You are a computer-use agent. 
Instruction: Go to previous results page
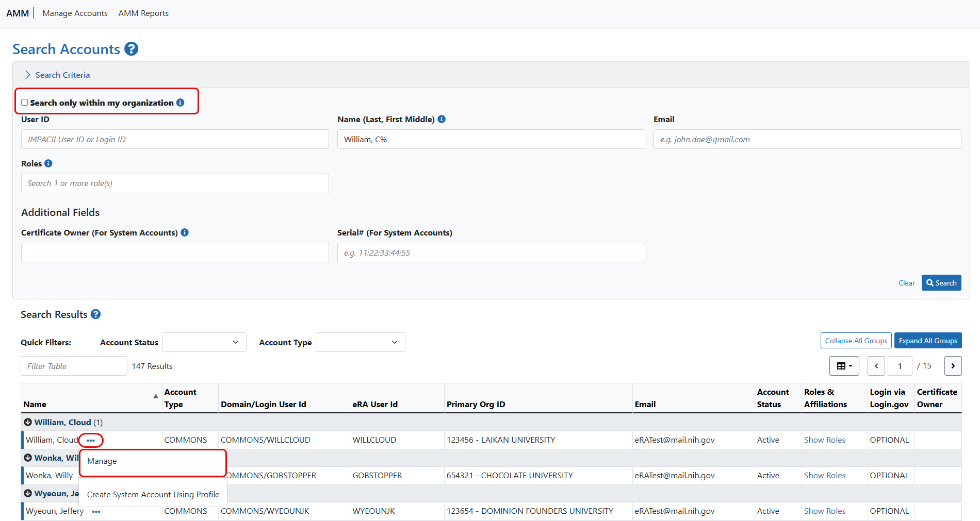[x=876, y=366]
